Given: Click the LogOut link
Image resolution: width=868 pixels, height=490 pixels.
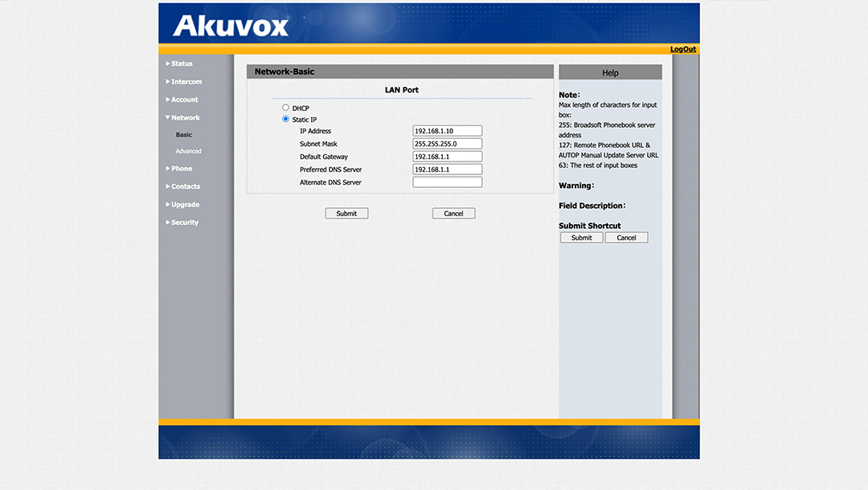Looking at the screenshot, I should tap(683, 49).
